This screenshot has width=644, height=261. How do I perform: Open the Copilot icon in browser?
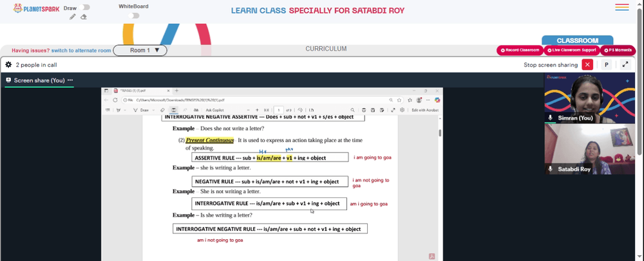[x=437, y=100]
